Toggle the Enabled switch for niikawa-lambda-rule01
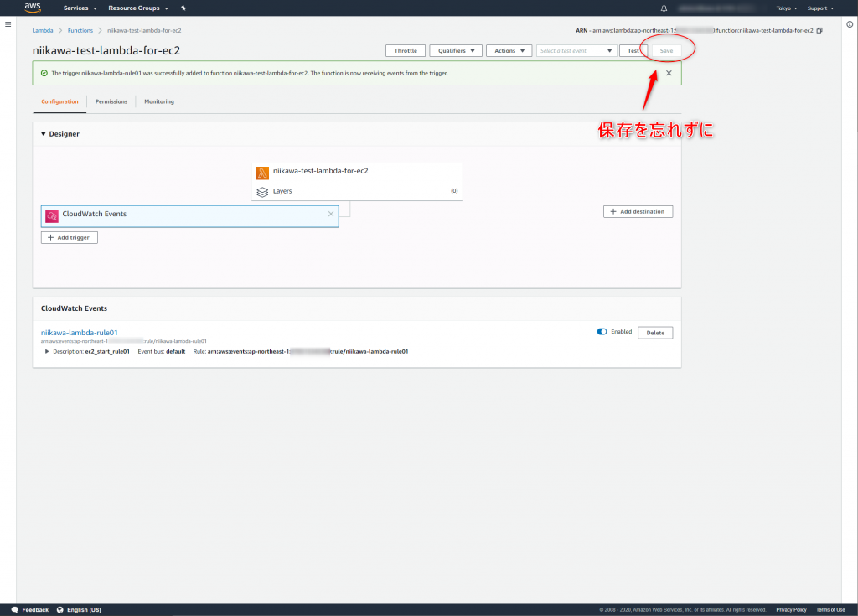The image size is (858, 616). 602,332
